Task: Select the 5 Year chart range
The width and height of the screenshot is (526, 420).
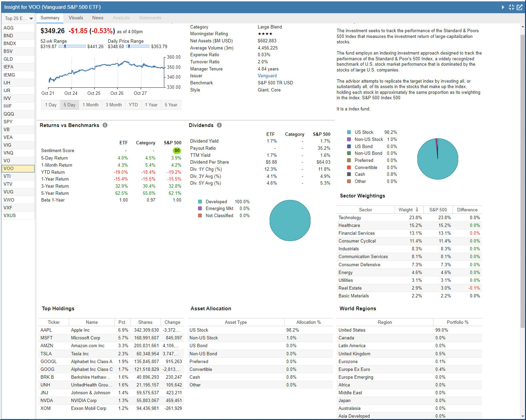Action: (x=171, y=105)
